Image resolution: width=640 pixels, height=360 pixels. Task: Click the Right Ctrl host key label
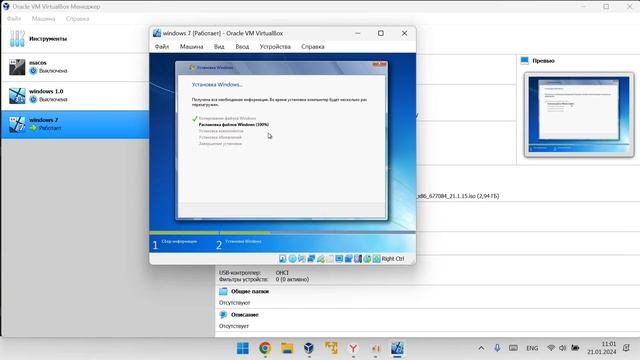(393, 259)
